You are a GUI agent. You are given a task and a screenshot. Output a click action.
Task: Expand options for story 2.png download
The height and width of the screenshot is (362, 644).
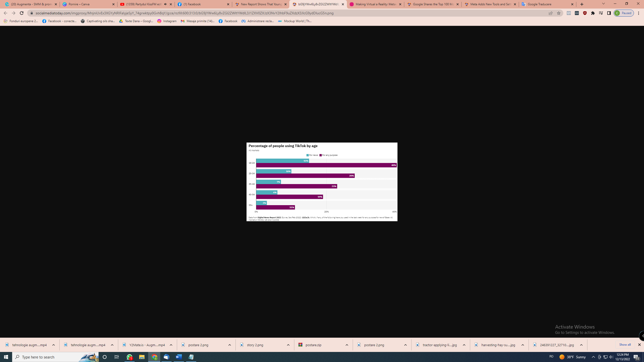[288, 345]
